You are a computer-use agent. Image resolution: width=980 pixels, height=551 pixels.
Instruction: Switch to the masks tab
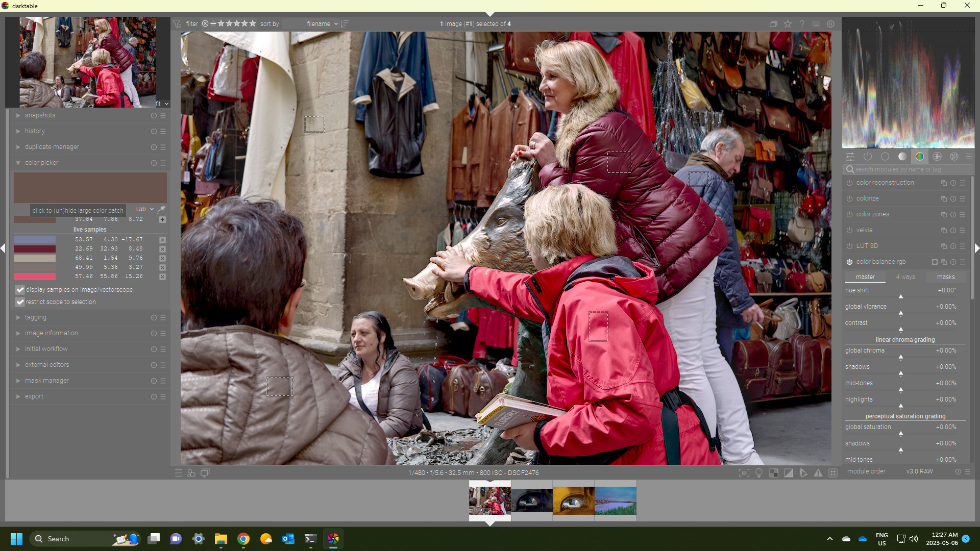click(945, 277)
